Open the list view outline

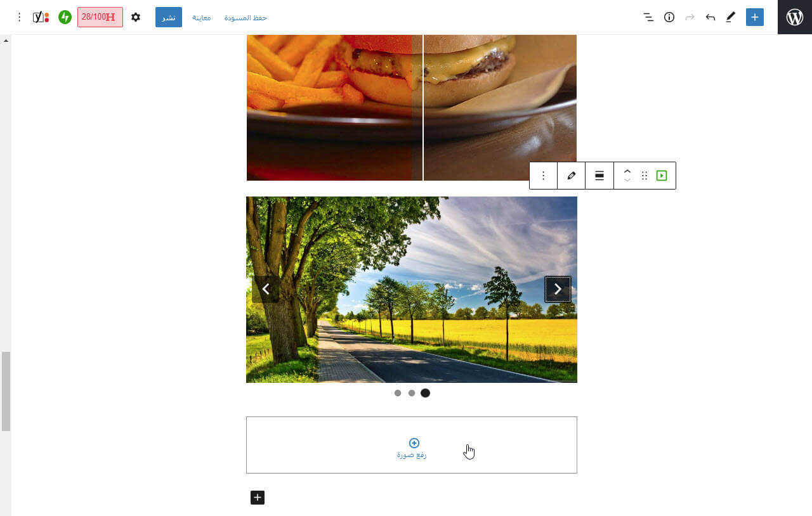click(648, 17)
